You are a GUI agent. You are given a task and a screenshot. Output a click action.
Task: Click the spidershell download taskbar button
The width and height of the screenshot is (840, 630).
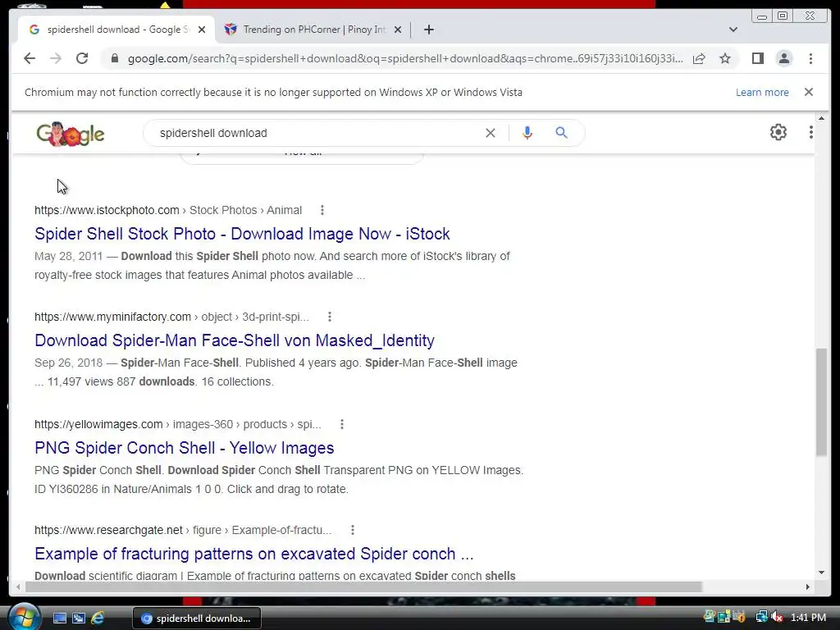197,619
